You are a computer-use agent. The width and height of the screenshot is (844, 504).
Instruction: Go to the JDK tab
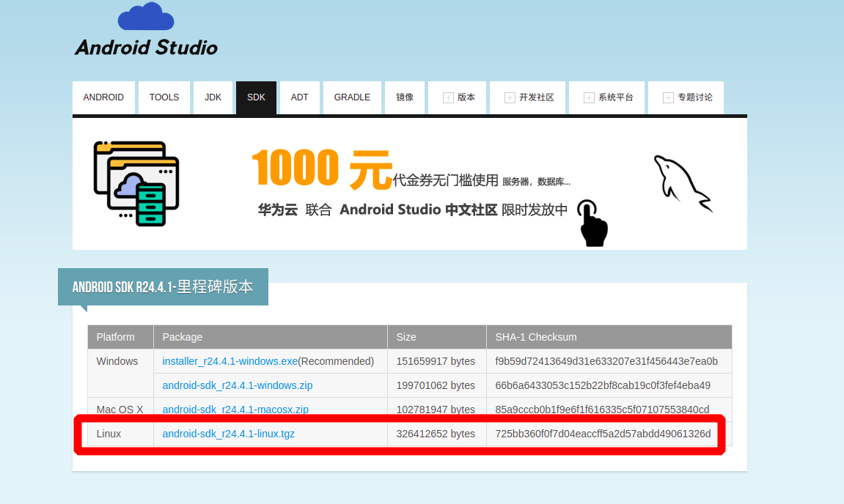pos(213,97)
